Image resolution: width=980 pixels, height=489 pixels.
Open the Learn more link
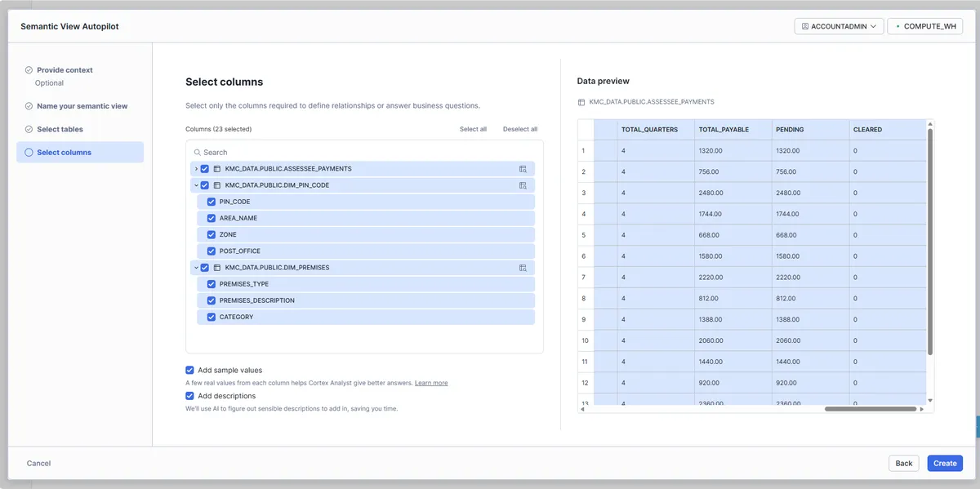[x=431, y=383]
